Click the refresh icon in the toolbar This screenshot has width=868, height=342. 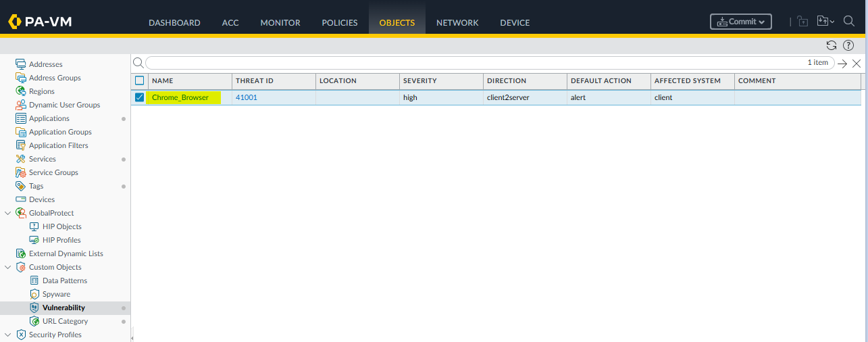(x=832, y=45)
